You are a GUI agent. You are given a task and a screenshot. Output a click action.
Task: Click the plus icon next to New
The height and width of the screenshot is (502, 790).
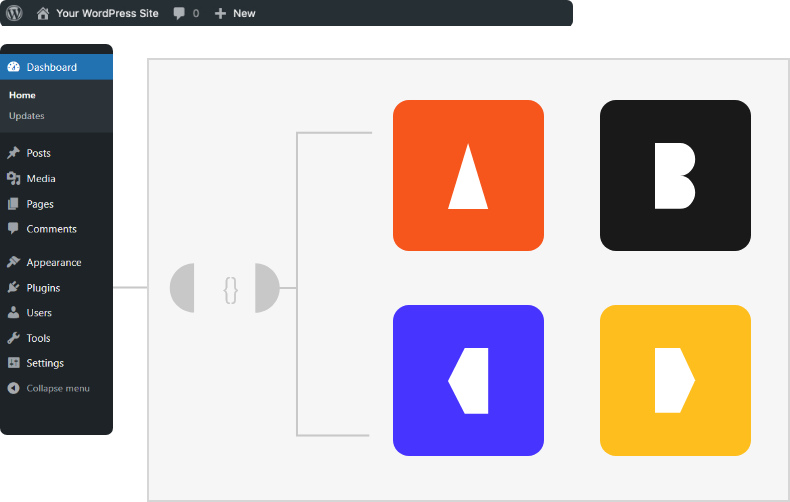220,14
